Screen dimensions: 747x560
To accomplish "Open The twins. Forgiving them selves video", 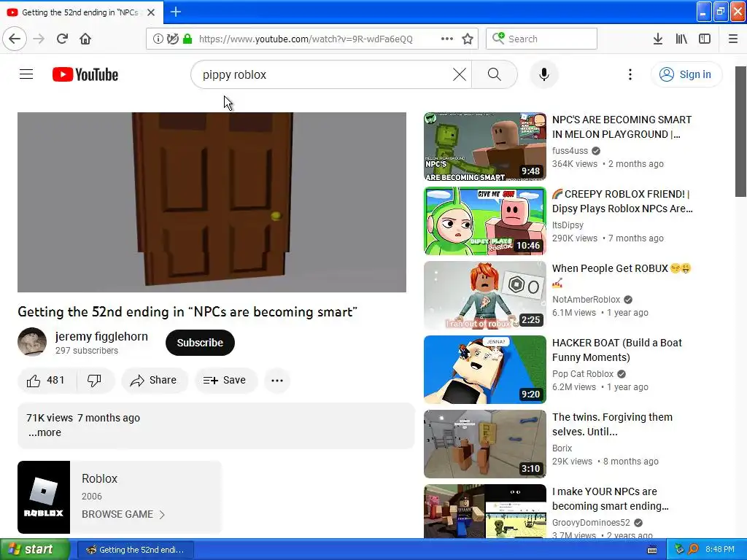I will coord(612,424).
